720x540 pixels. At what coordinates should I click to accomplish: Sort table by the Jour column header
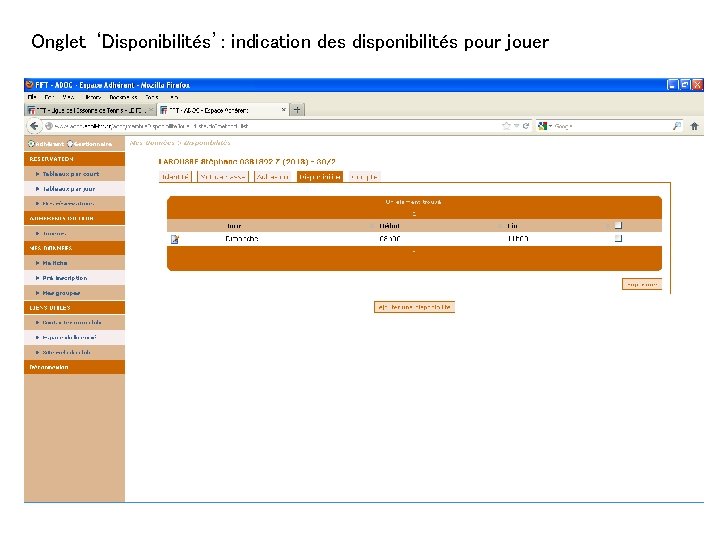coord(234,226)
